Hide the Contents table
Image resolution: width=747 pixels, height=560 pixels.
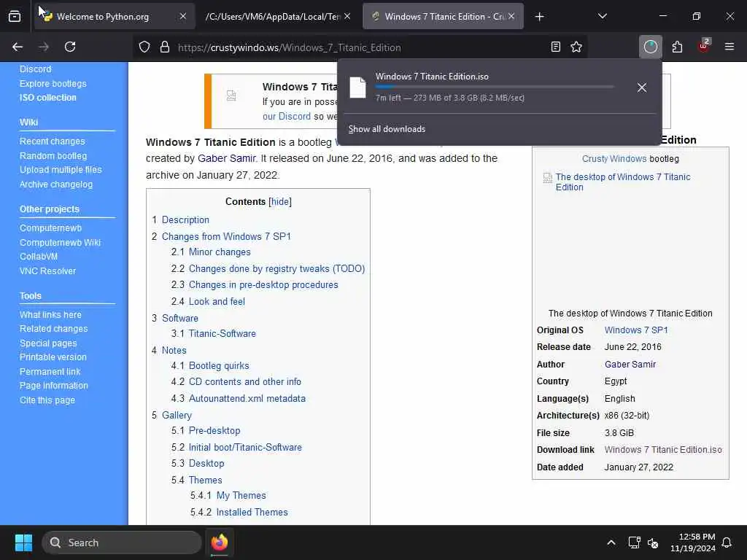pos(280,201)
